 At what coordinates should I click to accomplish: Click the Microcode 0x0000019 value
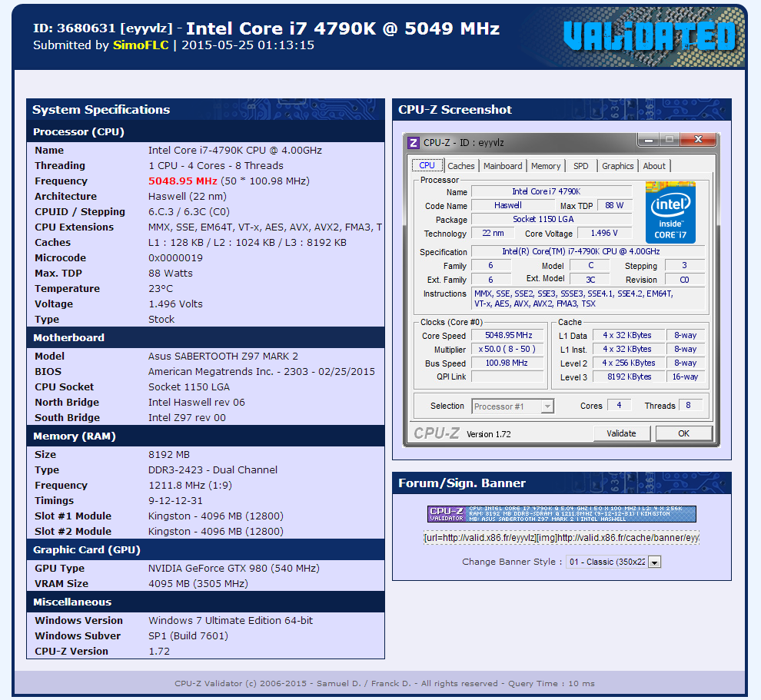pyautogui.click(x=176, y=257)
